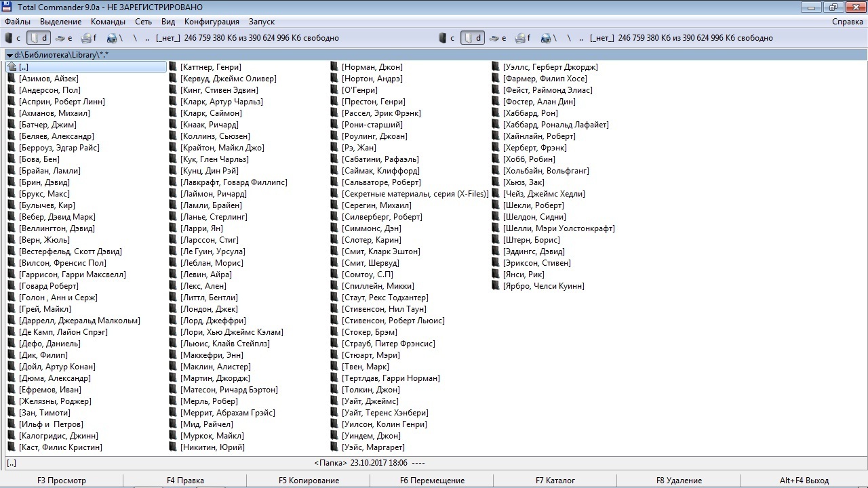Select drive d in left drive bar

pos(38,38)
